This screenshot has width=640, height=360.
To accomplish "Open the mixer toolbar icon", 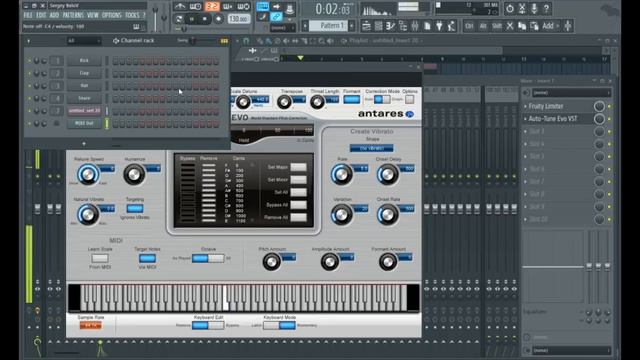I will [x=415, y=26].
